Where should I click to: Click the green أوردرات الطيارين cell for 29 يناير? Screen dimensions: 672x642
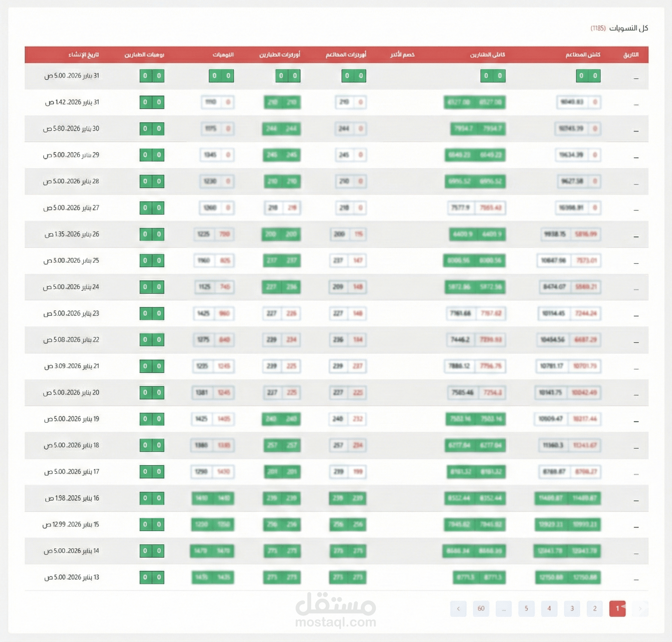pyautogui.click(x=282, y=155)
